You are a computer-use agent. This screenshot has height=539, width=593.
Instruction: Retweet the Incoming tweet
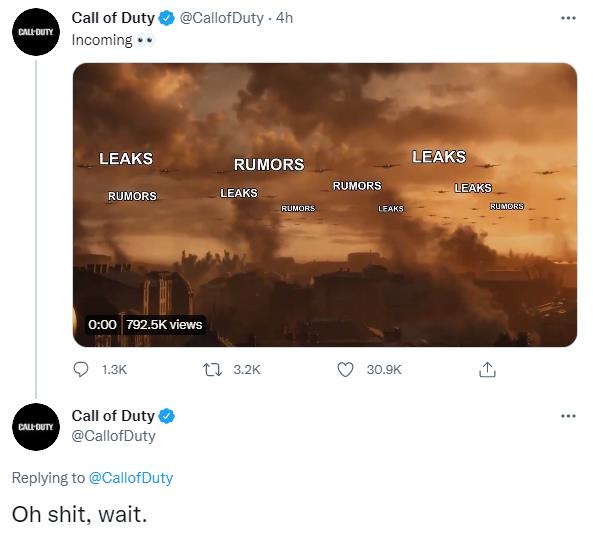[x=213, y=370]
